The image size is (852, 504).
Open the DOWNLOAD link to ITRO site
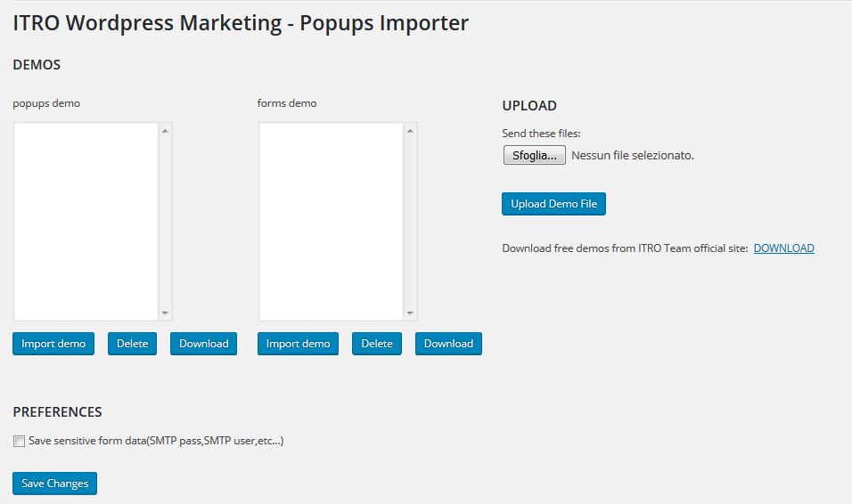coord(783,248)
